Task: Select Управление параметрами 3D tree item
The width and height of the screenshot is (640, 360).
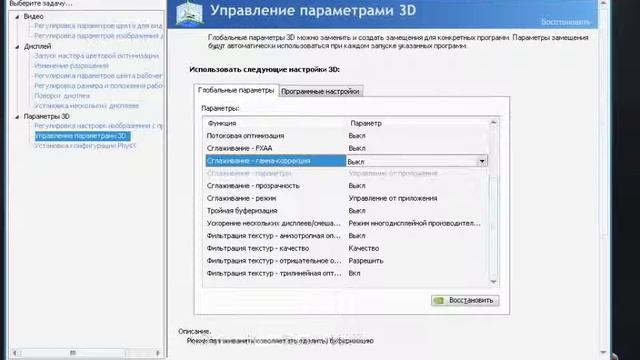Action: 82,136
